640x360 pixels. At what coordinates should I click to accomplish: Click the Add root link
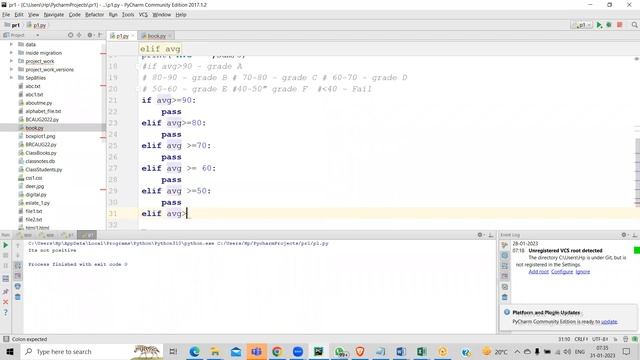538,272
